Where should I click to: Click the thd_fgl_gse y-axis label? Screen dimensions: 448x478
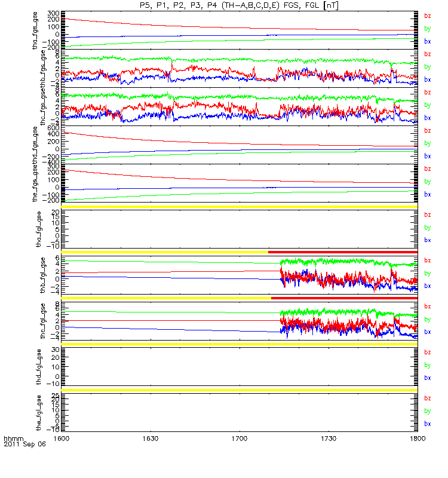pos(38,367)
